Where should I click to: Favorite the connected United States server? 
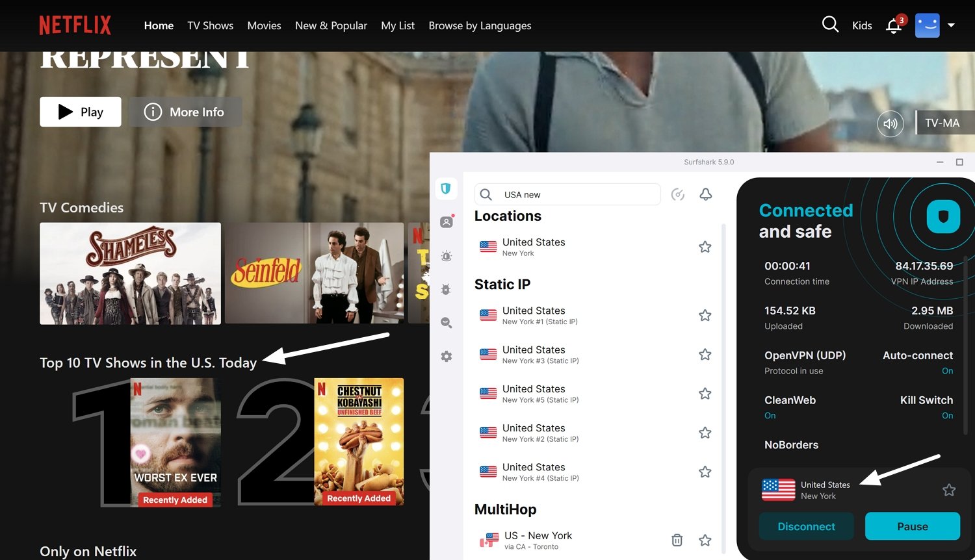pos(949,490)
